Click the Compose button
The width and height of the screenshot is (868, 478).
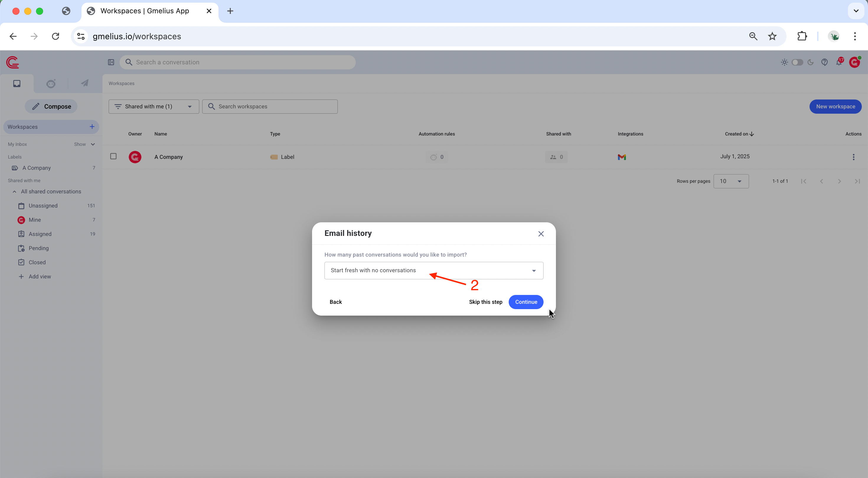coord(51,107)
